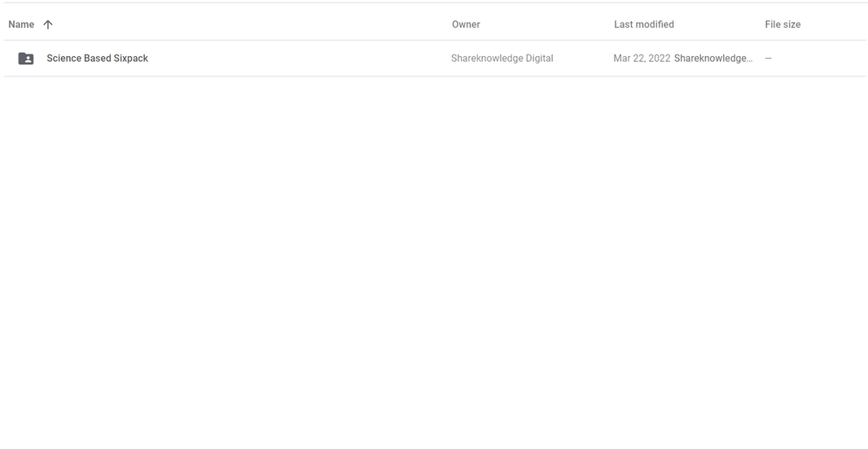Click the Owner column header

466,24
